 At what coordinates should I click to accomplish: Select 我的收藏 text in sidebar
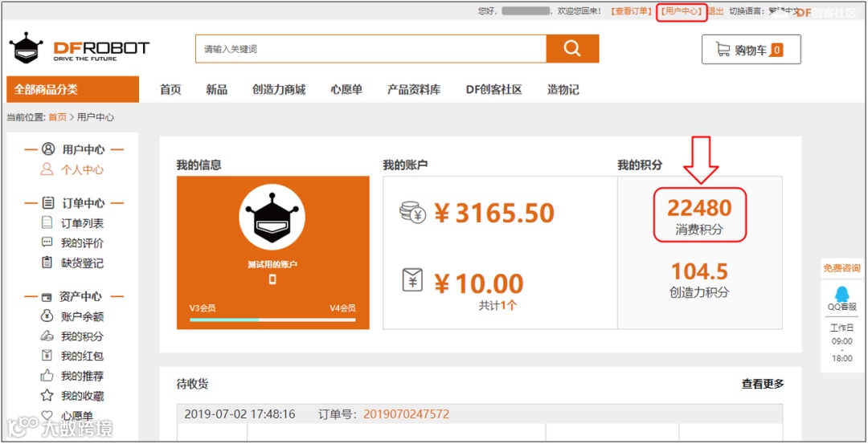coord(83,396)
